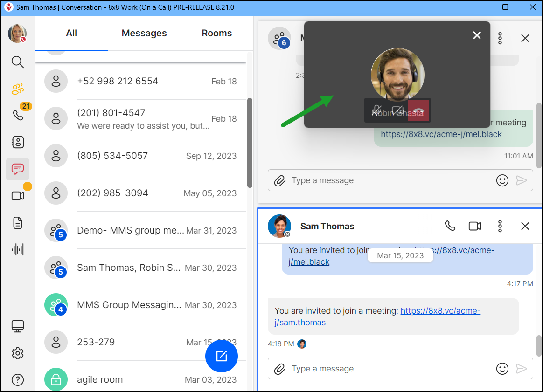Close the top group chat panel

[x=525, y=38]
